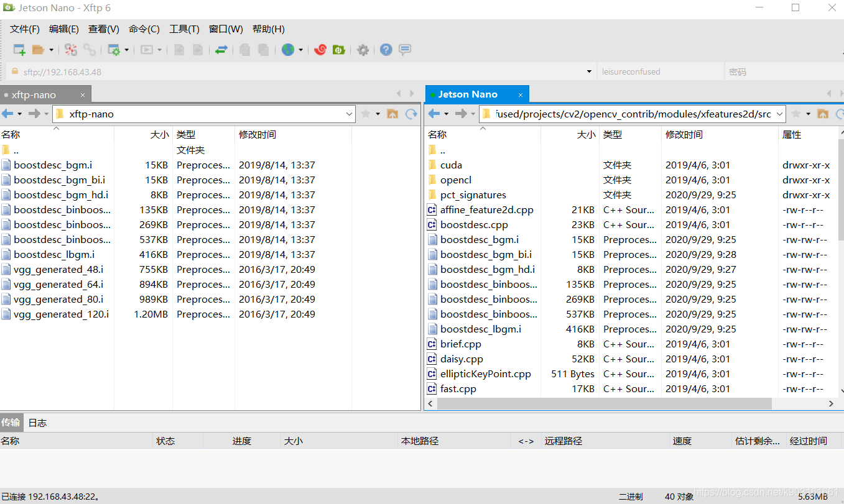Open the 文件(F) menu
Viewport: 844px width, 504px height.
click(25, 29)
